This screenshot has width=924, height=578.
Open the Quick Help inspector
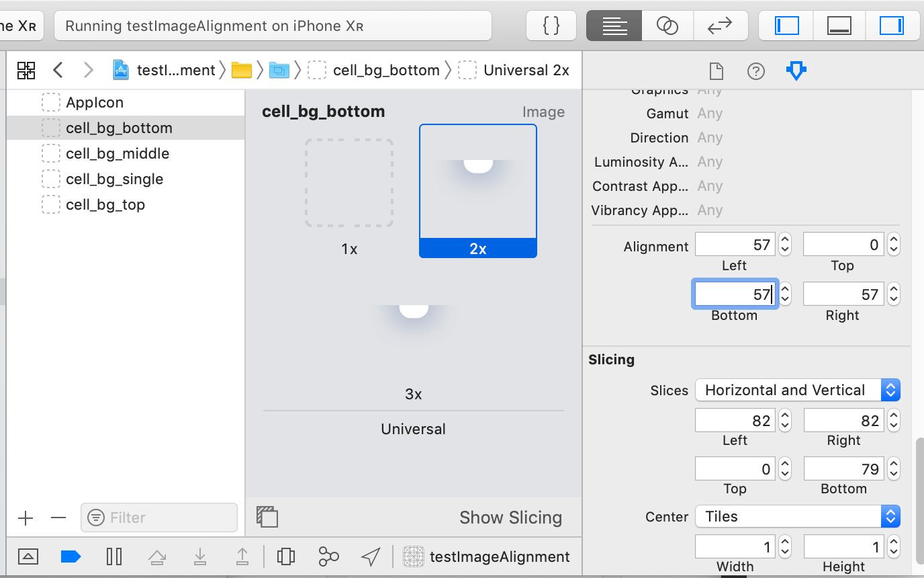point(755,71)
